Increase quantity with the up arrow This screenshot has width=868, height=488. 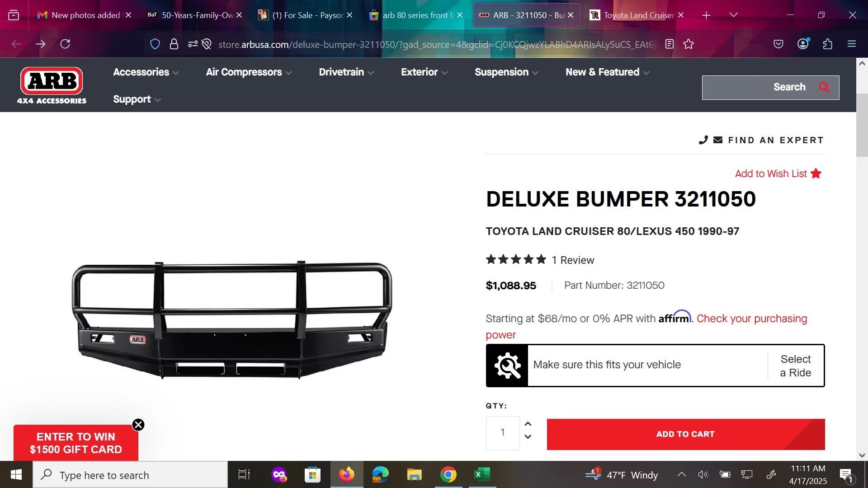(528, 424)
